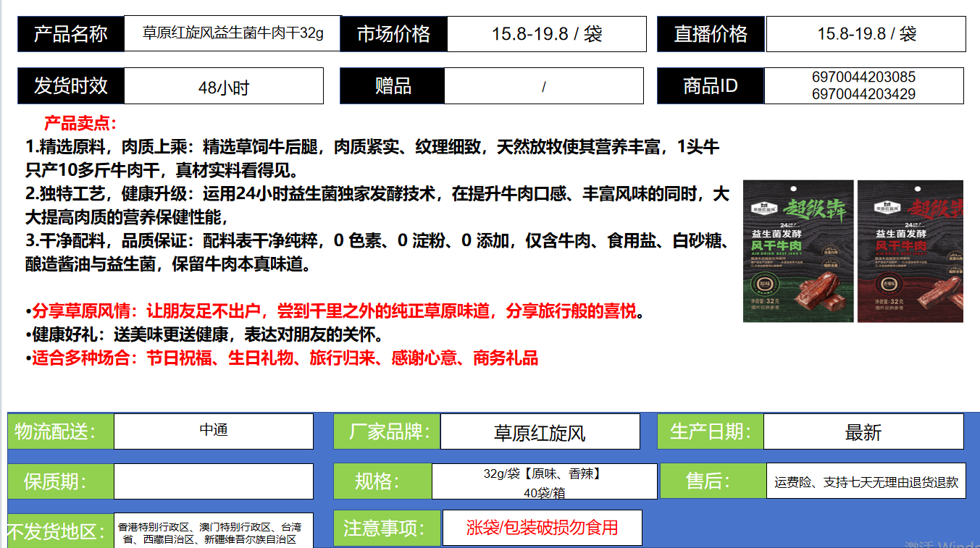The image size is (980, 548).
Task: Click the red spicy beef jerky package image
Action: click(x=910, y=251)
